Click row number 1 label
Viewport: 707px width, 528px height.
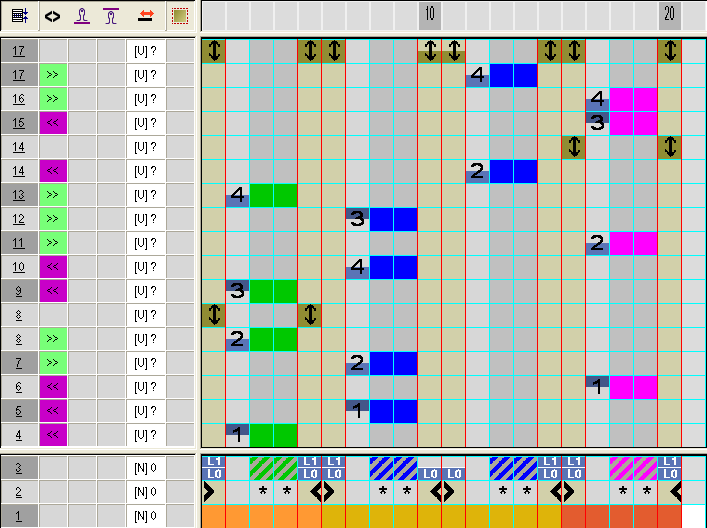19,515
